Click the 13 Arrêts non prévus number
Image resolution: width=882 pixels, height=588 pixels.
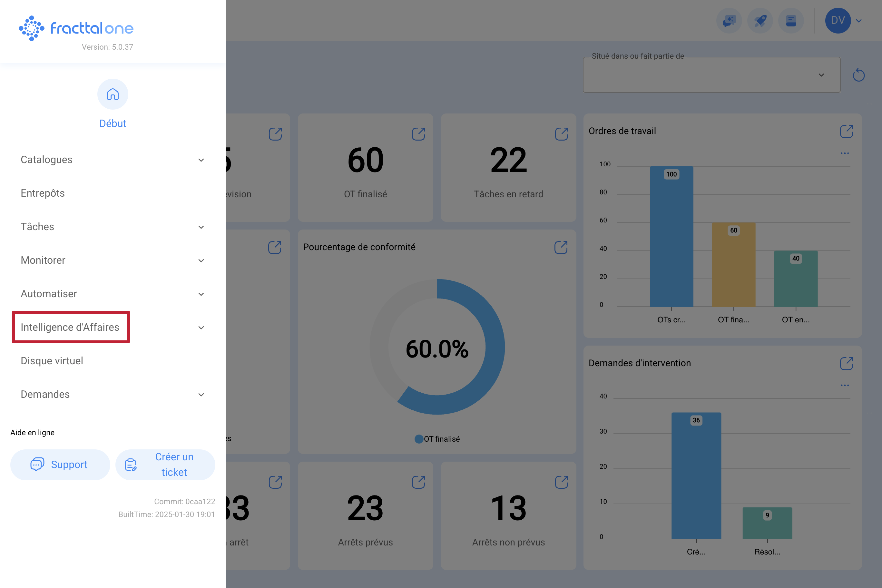pos(508,508)
